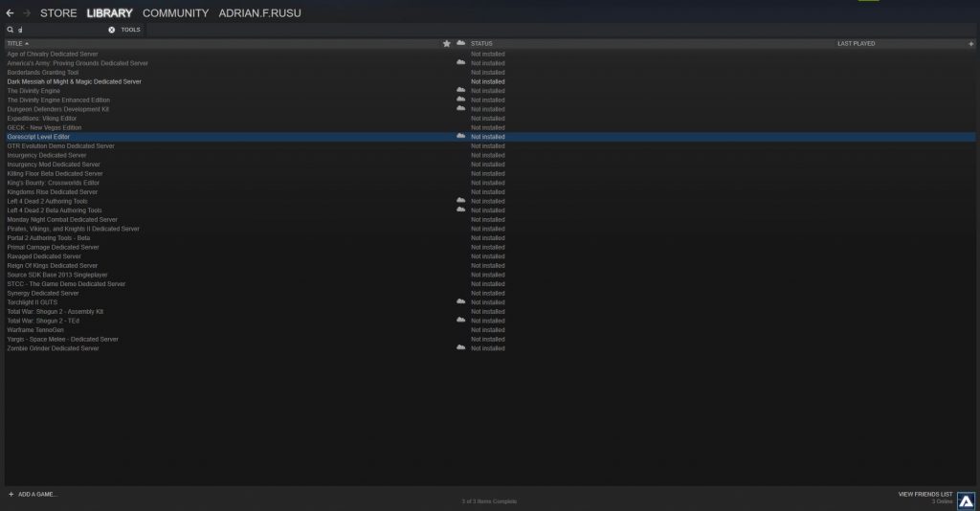Open the ADRIAN.F.RUSU profile tab
This screenshot has width=980, height=511.
(260, 13)
